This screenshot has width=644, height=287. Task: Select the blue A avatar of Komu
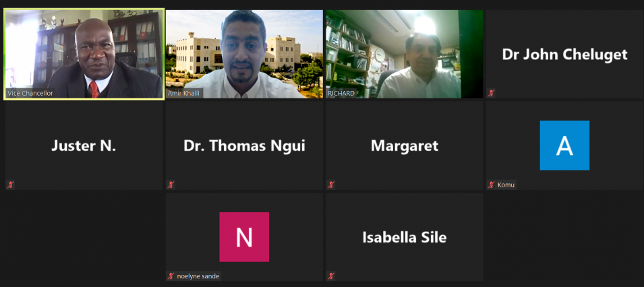click(564, 146)
